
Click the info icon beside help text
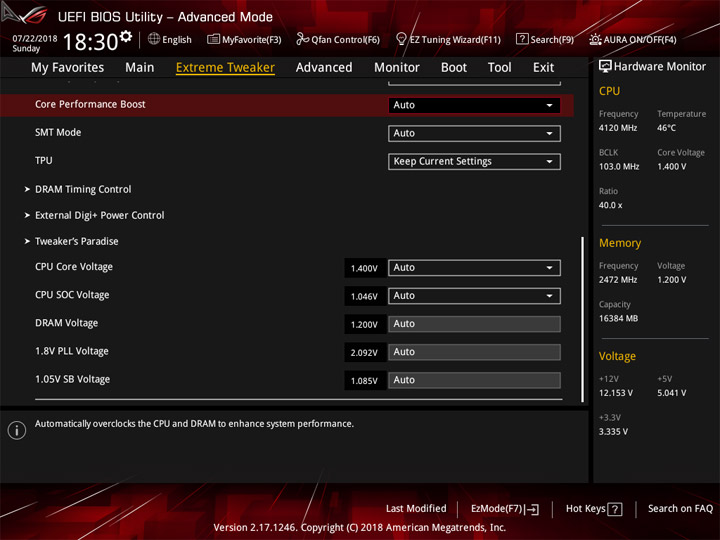tap(17, 430)
